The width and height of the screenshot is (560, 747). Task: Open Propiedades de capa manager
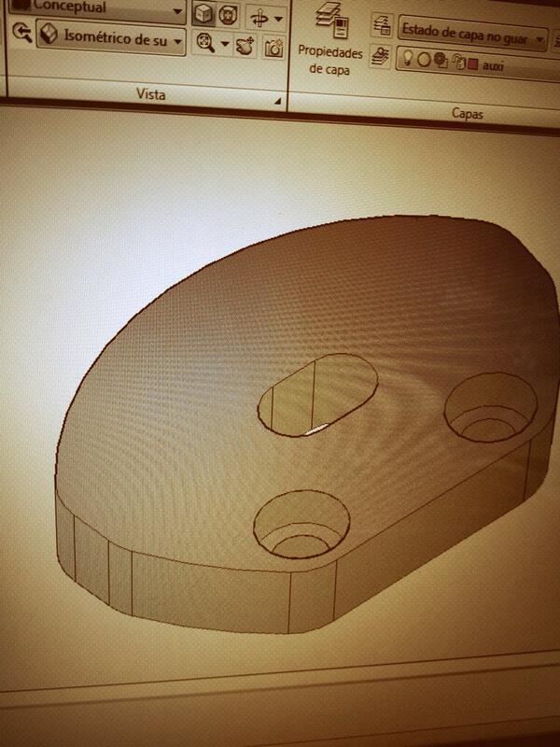point(330,39)
